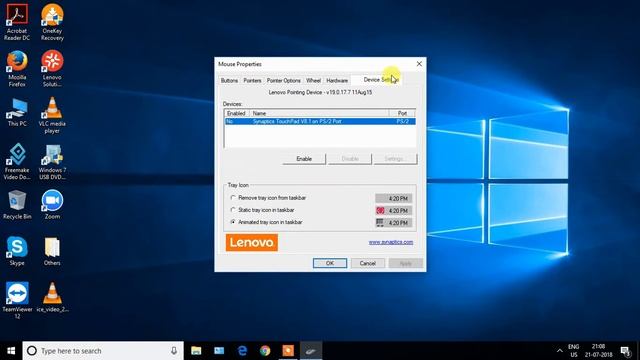The width and height of the screenshot is (640, 360).
Task: Open the Windows Start menu
Action: (x=11, y=351)
